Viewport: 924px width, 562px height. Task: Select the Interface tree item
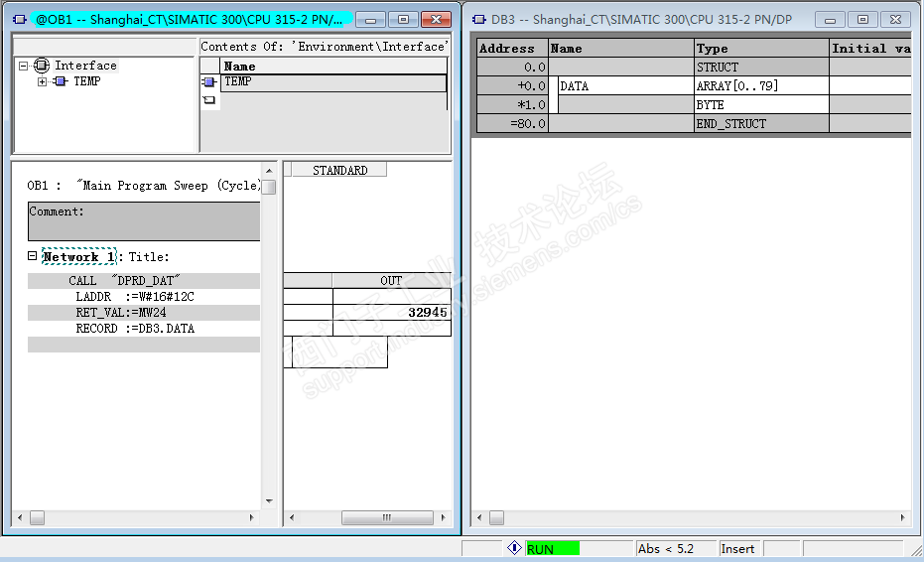tap(85, 66)
